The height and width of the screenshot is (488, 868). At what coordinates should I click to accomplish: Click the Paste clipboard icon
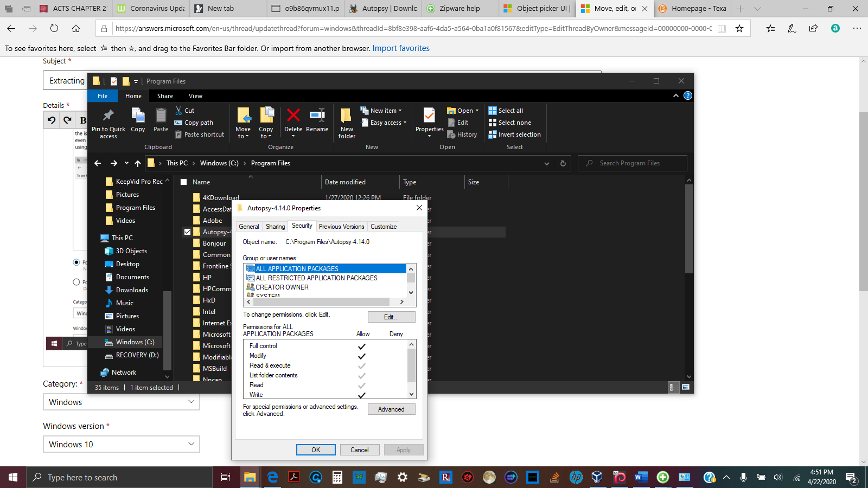(x=161, y=115)
